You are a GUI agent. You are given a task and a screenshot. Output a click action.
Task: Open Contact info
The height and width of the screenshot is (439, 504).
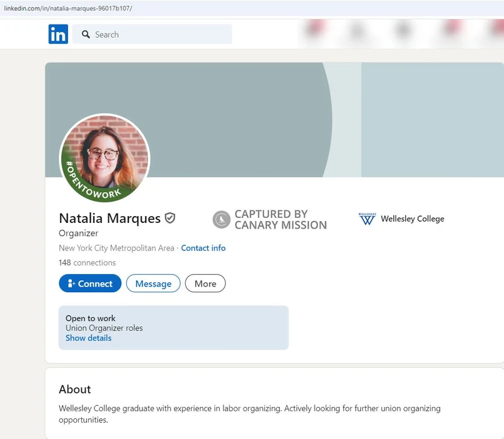(x=203, y=248)
